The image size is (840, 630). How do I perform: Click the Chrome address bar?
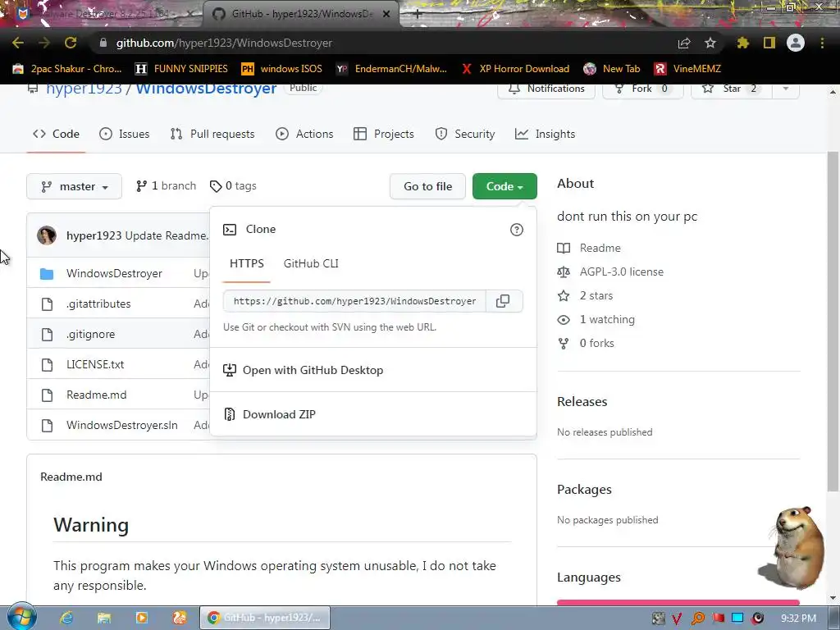(384, 43)
